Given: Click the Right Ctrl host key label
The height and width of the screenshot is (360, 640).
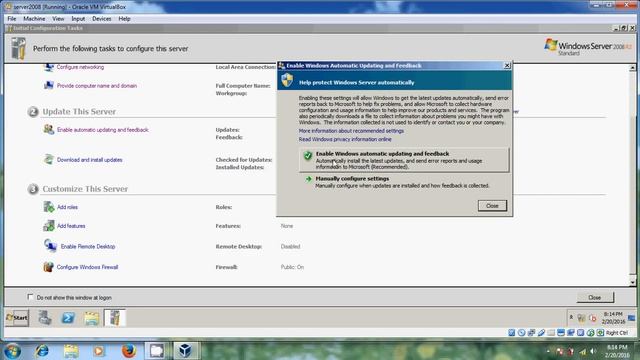Looking at the screenshot, I should click(616, 333).
